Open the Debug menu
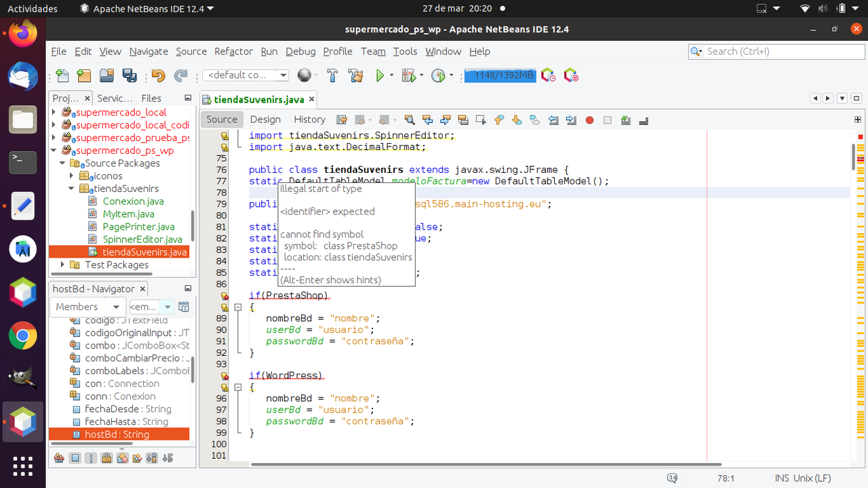 click(x=300, y=52)
